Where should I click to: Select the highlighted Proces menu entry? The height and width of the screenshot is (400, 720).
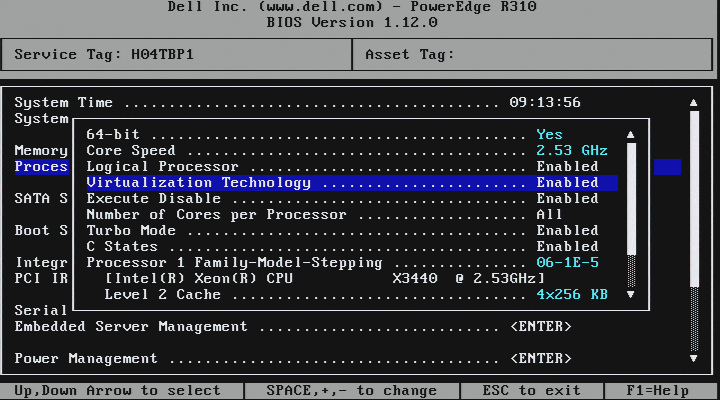(41, 166)
